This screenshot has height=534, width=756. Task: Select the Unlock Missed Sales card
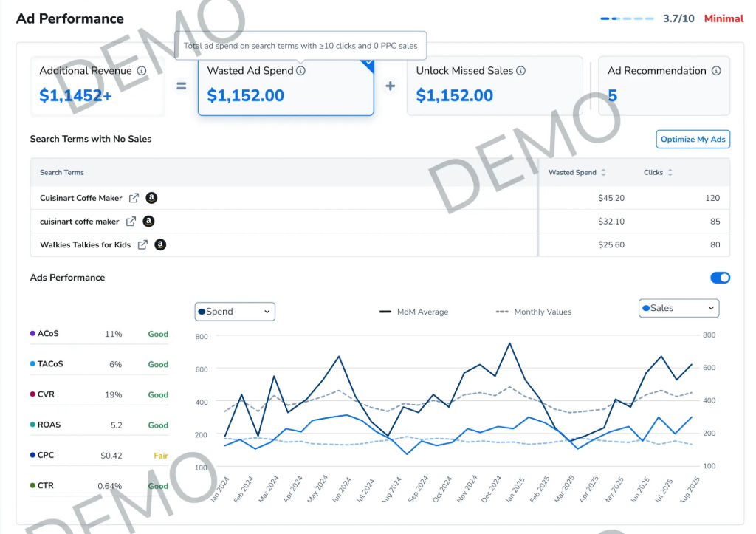(x=495, y=86)
